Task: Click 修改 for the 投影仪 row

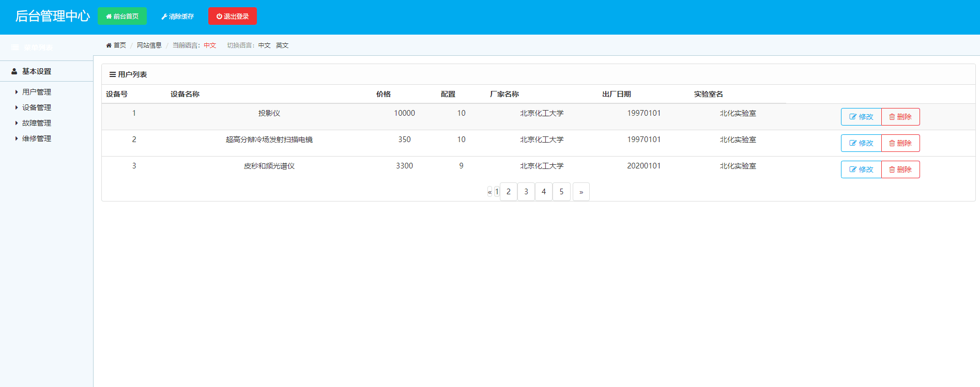Action: 861,117
